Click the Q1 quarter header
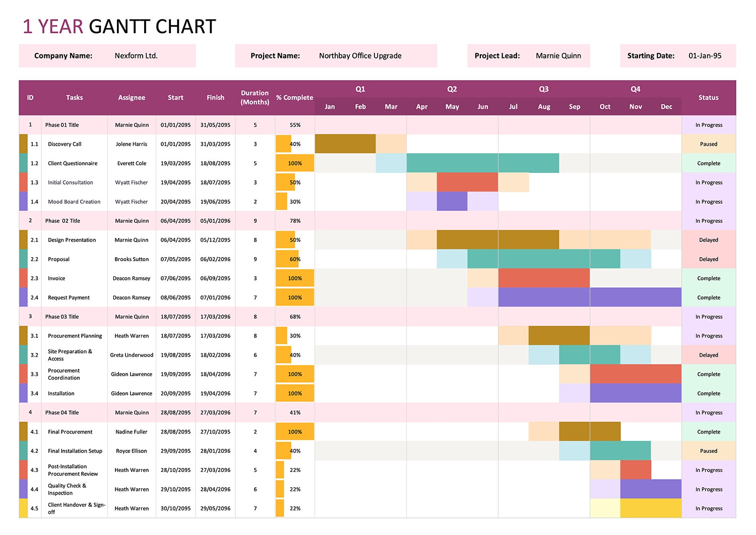The width and height of the screenshot is (756, 535). click(x=360, y=89)
